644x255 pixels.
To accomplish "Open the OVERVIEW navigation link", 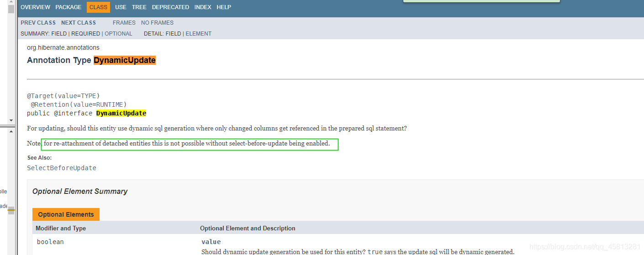I will (x=35, y=7).
